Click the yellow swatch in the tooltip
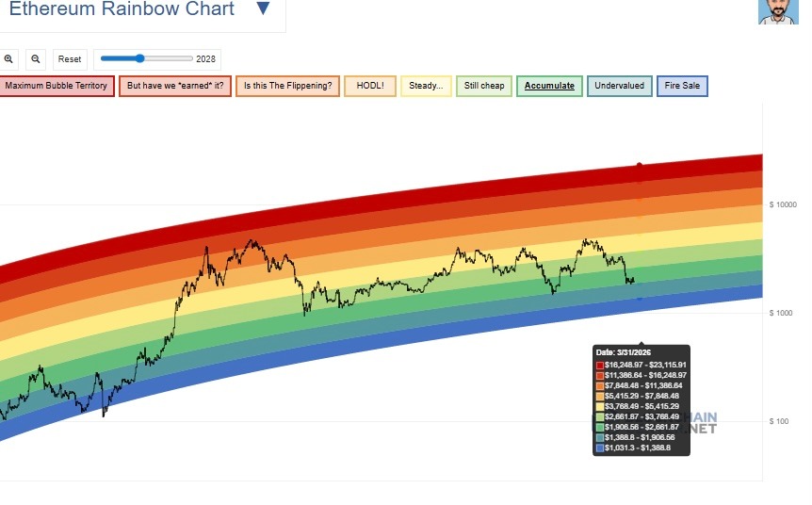 coord(600,407)
